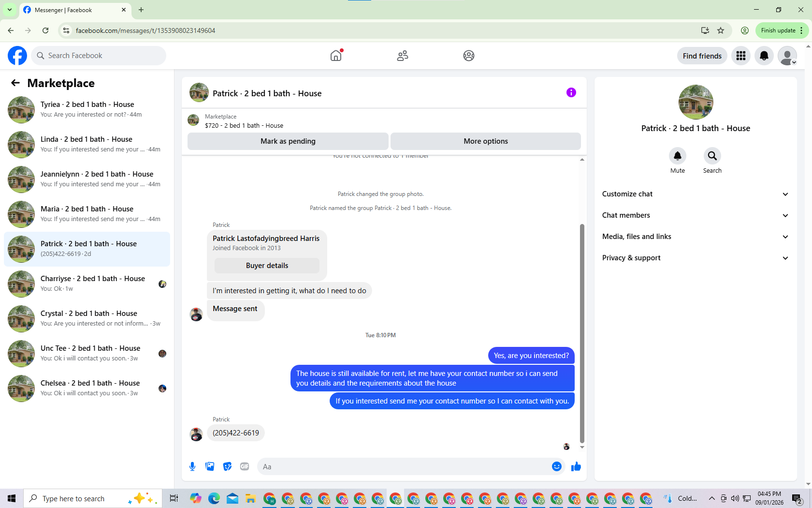
Task: Open Maria 2 bed 1 bath conversation
Action: (87, 214)
